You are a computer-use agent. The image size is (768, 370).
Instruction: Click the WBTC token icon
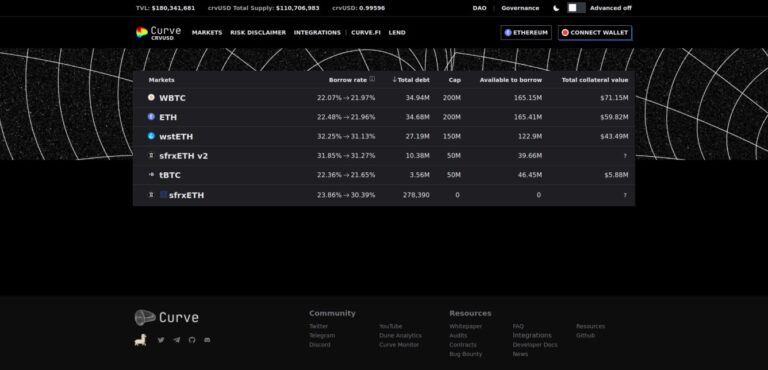point(151,98)
